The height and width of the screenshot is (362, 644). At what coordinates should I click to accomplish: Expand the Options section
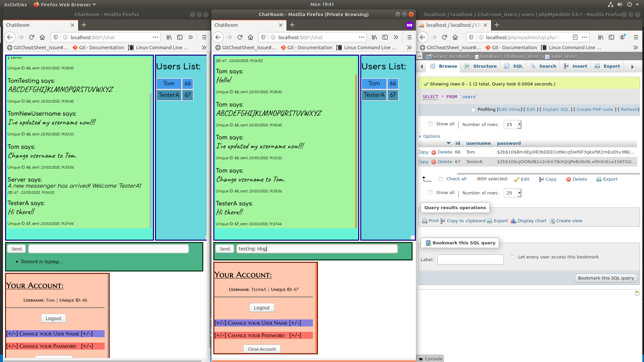click(x=429, y=136)
